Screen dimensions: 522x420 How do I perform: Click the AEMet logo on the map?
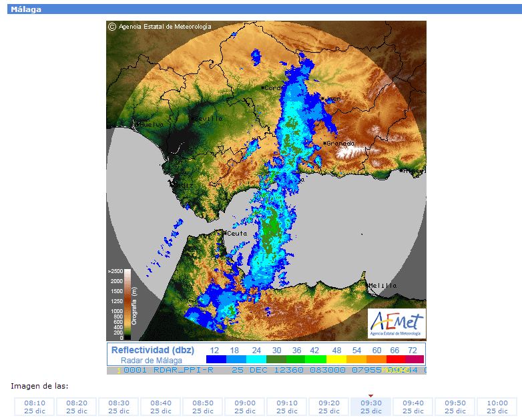tap(397, 323)
